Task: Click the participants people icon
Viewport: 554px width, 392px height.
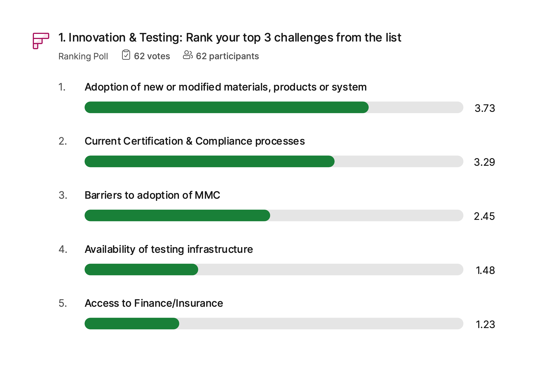Action: [x=187, y=55]
